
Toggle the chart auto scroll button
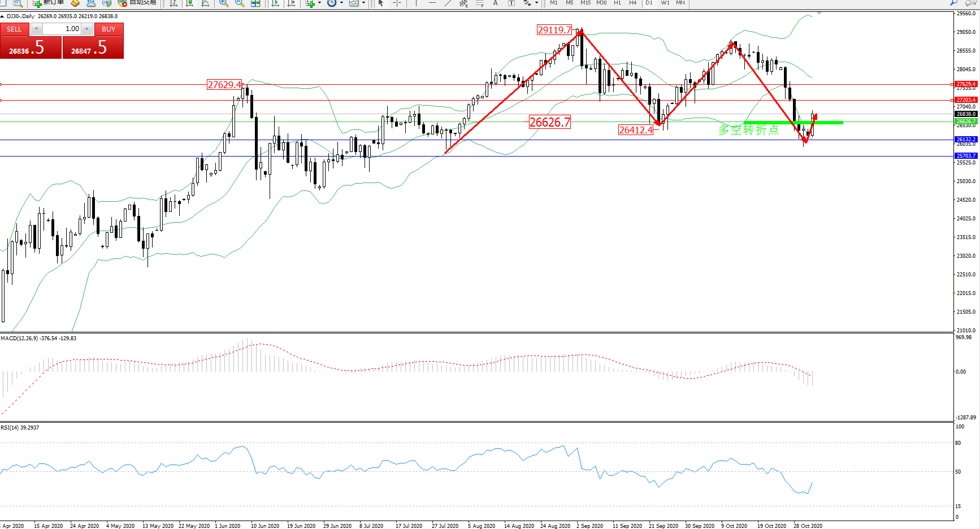point(275,3)
